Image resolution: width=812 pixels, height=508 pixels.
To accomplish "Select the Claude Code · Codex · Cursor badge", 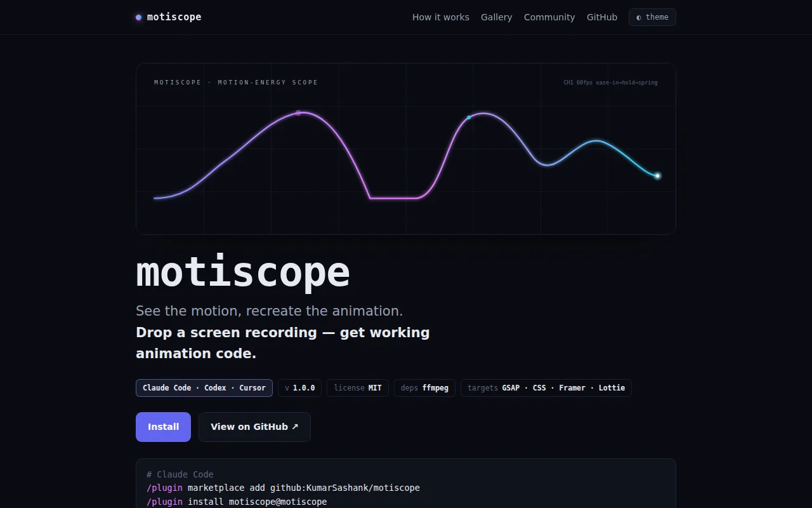I will point(204,388).
